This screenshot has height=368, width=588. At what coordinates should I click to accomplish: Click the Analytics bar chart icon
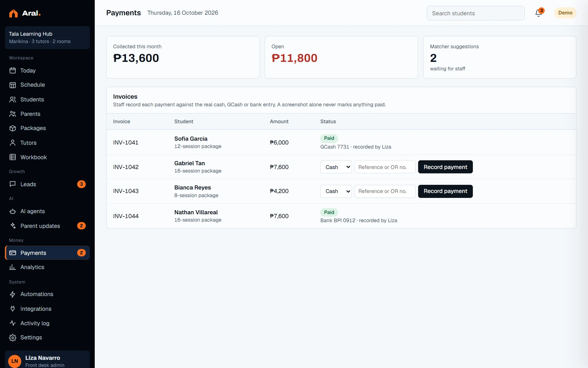pyautogui.click(x=13, y=267)
